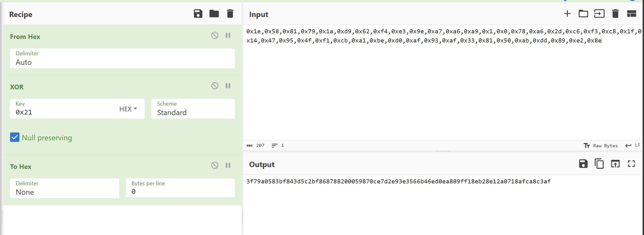Save the recipe with floppy icon
The image size is (644, 235).
click(x=198, y=14)
